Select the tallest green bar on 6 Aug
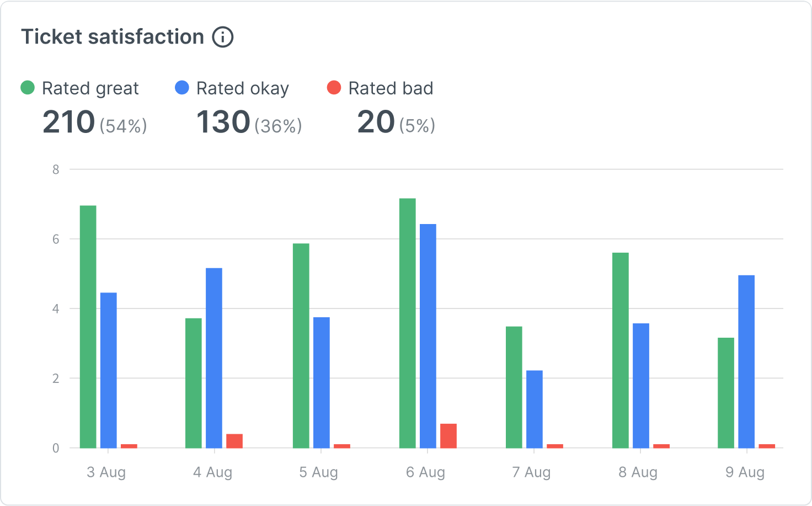Viewport: 812px width, 506px height. tap(407, 323)
